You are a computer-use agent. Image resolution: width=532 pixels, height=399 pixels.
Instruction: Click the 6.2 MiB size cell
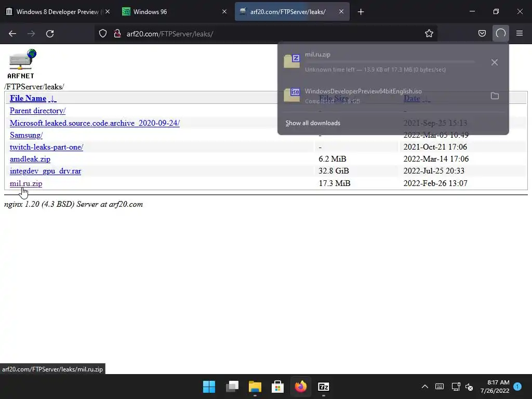coord(332,159)
